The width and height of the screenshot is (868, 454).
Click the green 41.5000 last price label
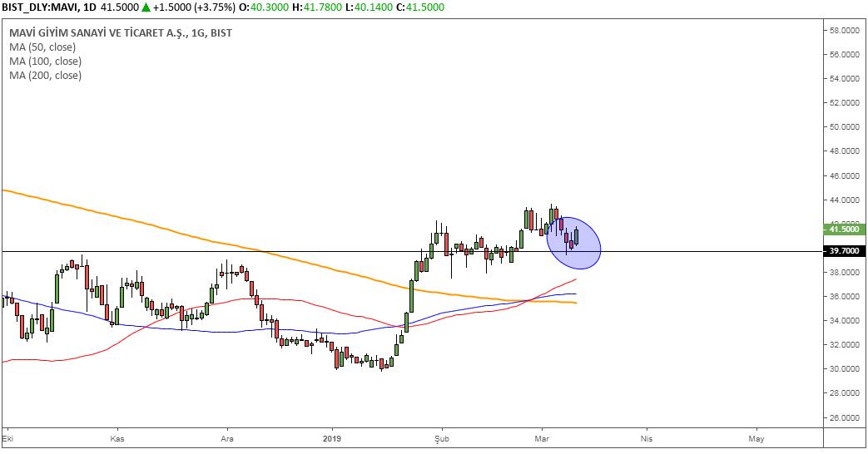844,229
